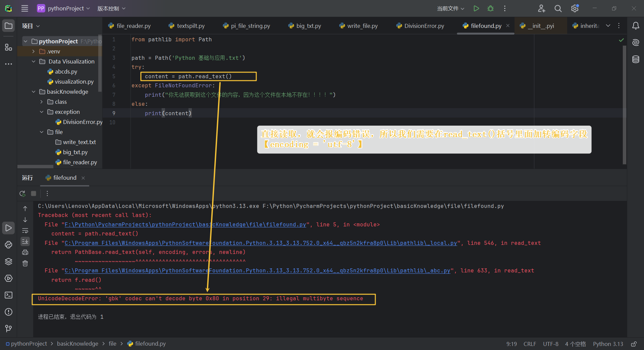644x350 pixels.
Task: Open the main hamburger menu
Action: tap(25, 8)
